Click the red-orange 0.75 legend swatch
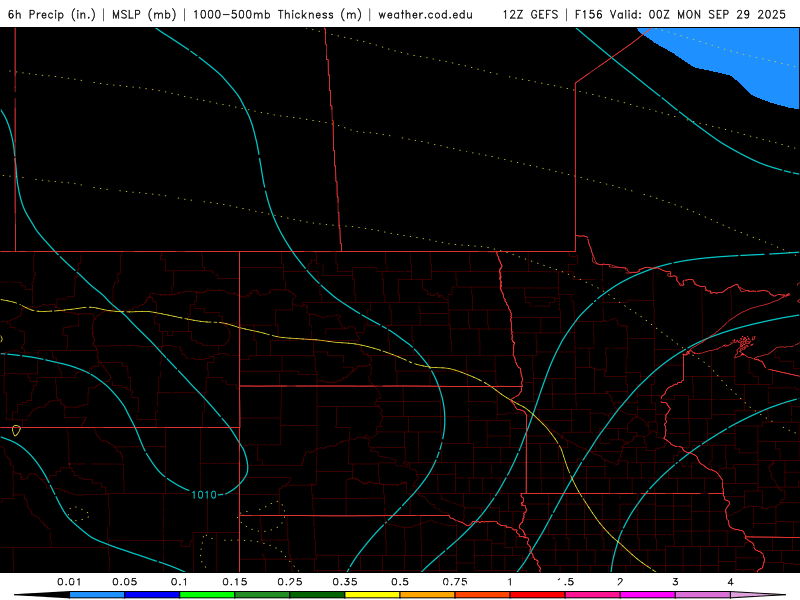Image resolution: width=800 pixels, height=600 pixels. click(x=483, y=595)
